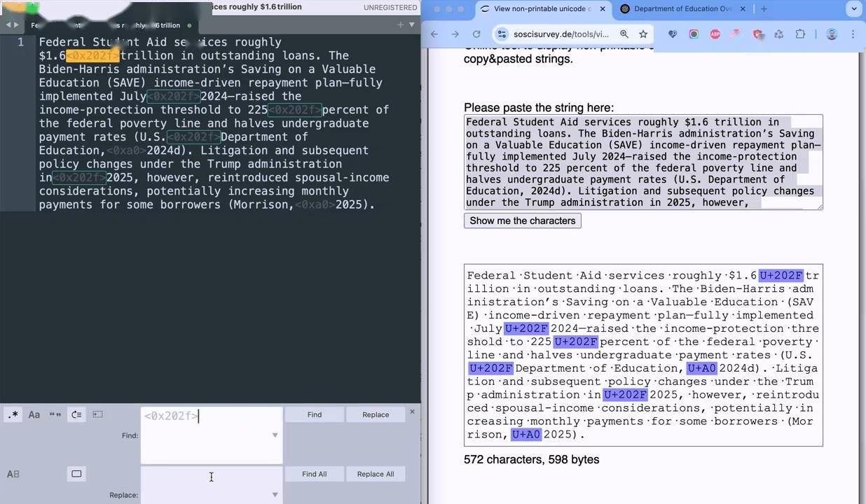Click the paste string textarea on webpage
Image resolution: width=866 pixels, height=504 pixels.
(643, 162)
